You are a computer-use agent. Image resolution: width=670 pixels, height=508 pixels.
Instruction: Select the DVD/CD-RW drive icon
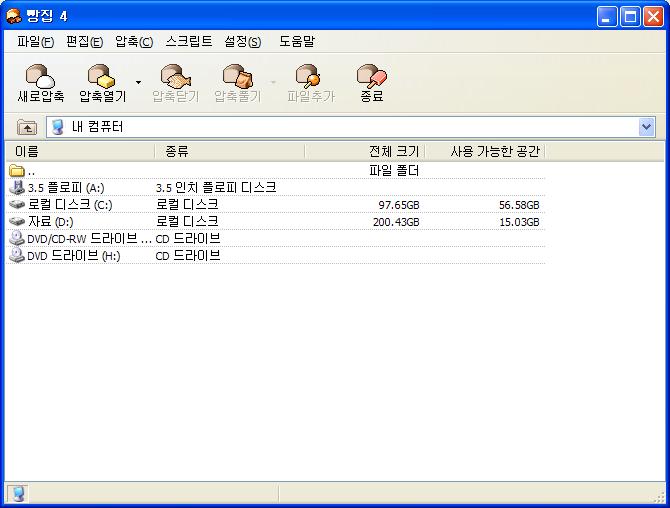point(17,238)
